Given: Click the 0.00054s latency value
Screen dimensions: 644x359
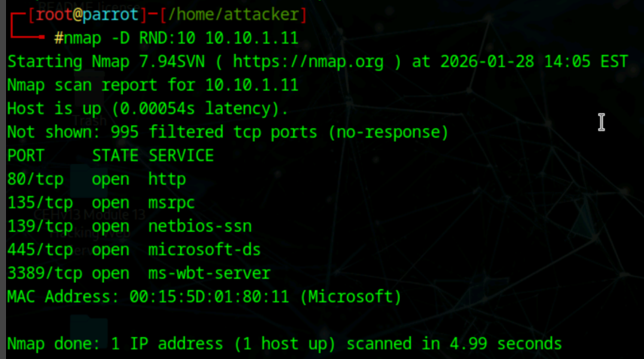Looking at the screenshot, I should (x=157, y=108).
